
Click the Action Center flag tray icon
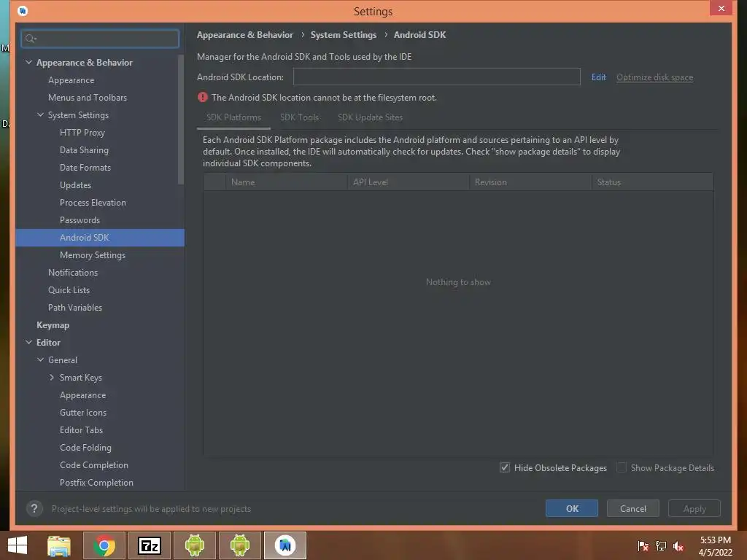pos(643,546)
